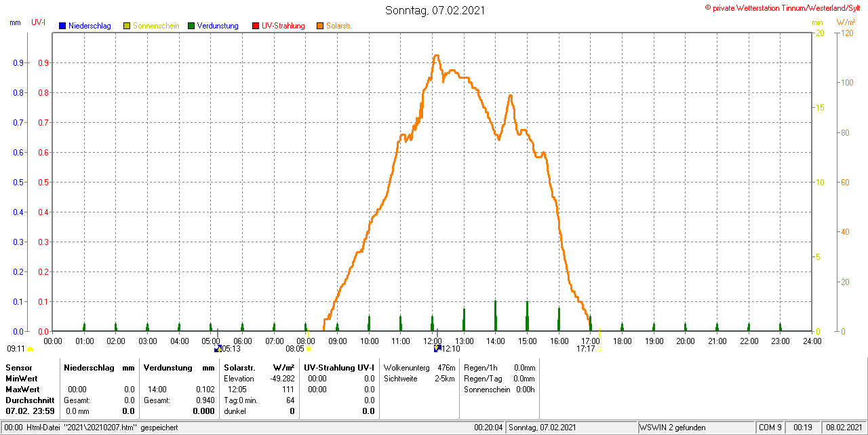Click the Verdunstung Gesamt value 0.940
Screen dimensions: 868x435
tap(205, 400)
